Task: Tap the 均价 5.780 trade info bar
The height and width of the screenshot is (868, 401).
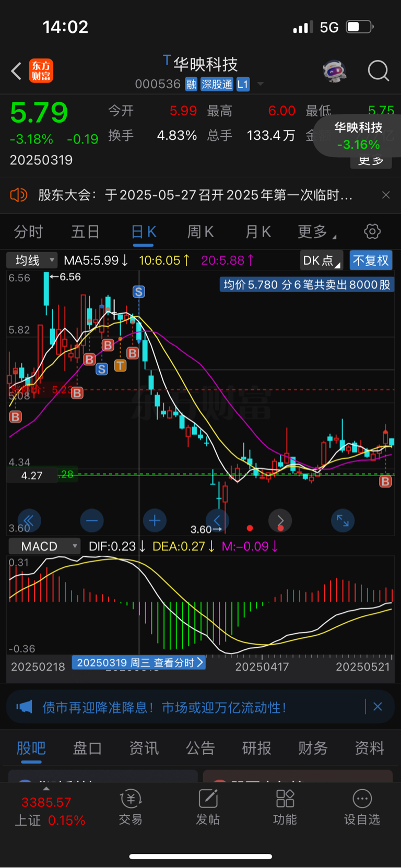Action: 307,285
